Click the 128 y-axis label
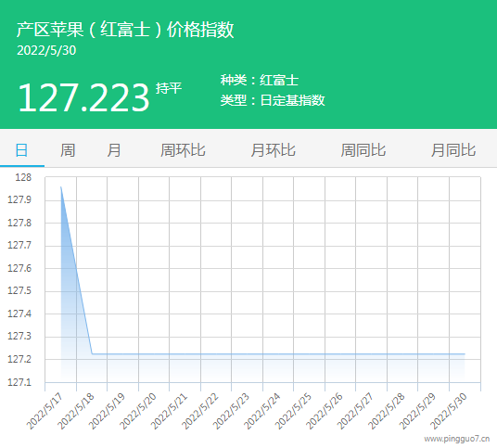The width and height of the screenshot is (497, 448). pos(23,177)
